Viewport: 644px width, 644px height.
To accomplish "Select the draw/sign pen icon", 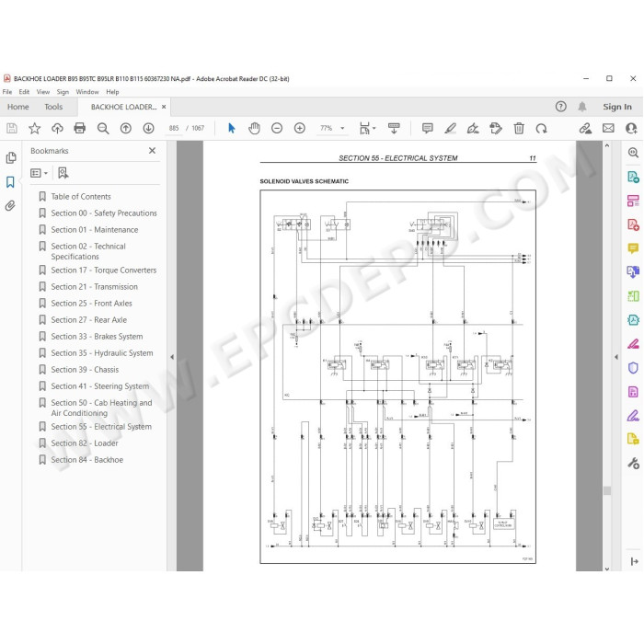I will [473, 129].
